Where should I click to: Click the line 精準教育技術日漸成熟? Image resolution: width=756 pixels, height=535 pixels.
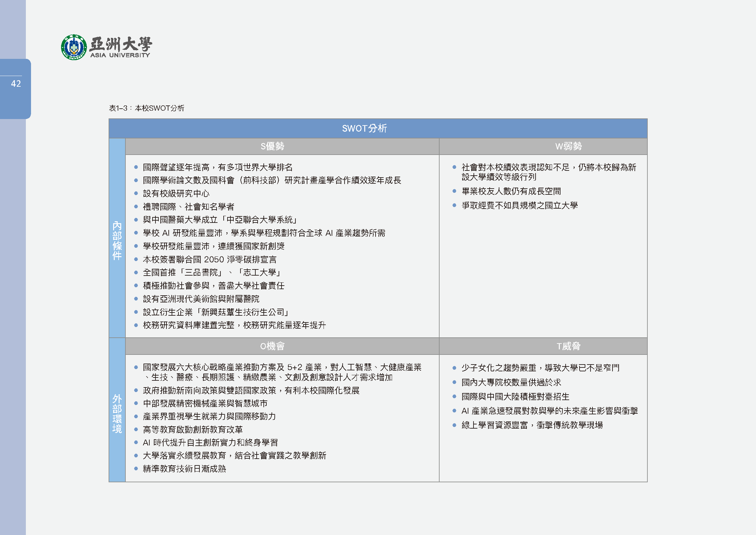[184, 469]
